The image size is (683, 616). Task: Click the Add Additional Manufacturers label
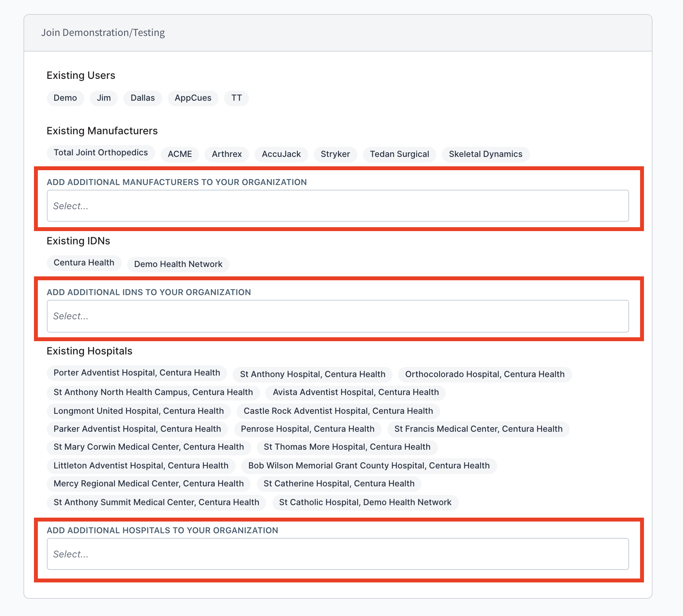tap(177, 182)
